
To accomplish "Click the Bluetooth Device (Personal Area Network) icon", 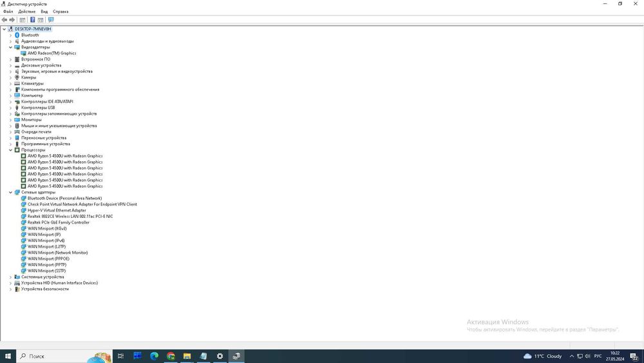I will [23, 199].
